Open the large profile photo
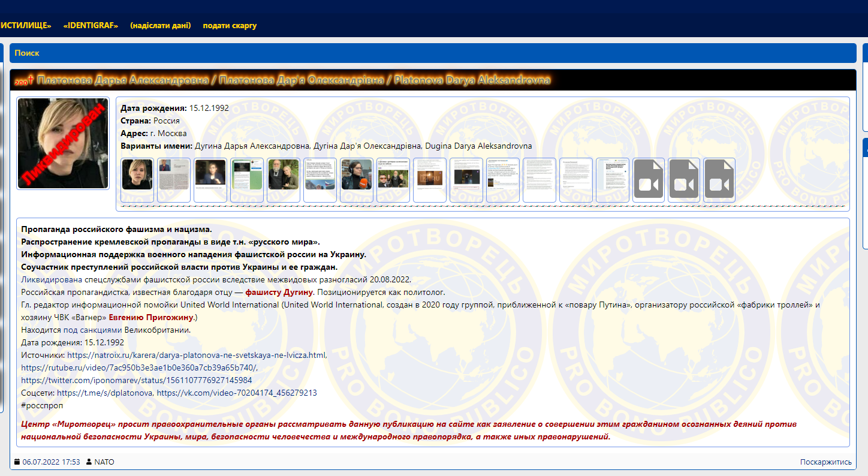 point(63,143)
